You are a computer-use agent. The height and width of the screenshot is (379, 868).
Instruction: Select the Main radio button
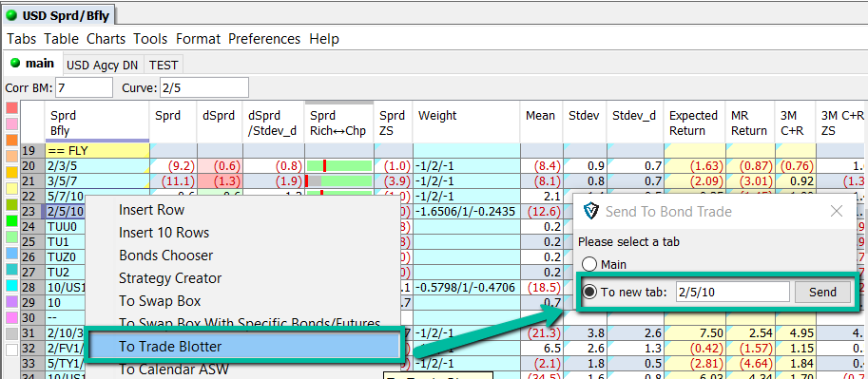point(589,264)
